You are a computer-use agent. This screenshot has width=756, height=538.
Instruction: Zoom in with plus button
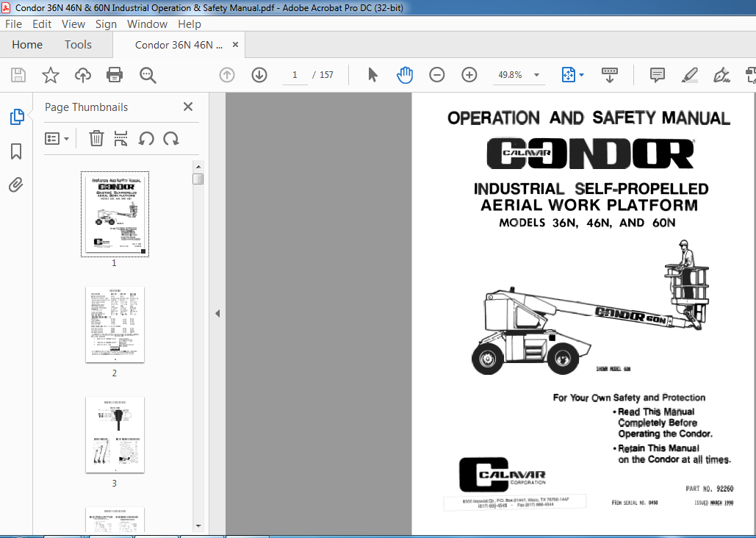tap(469, 75)
